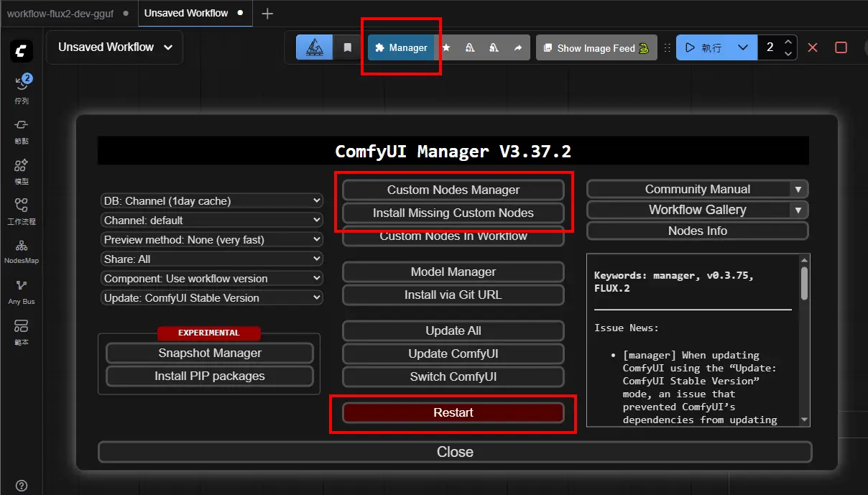Click the share arrow toolbar icon
The height and width of the screenshot is (495, 868).
517,48
